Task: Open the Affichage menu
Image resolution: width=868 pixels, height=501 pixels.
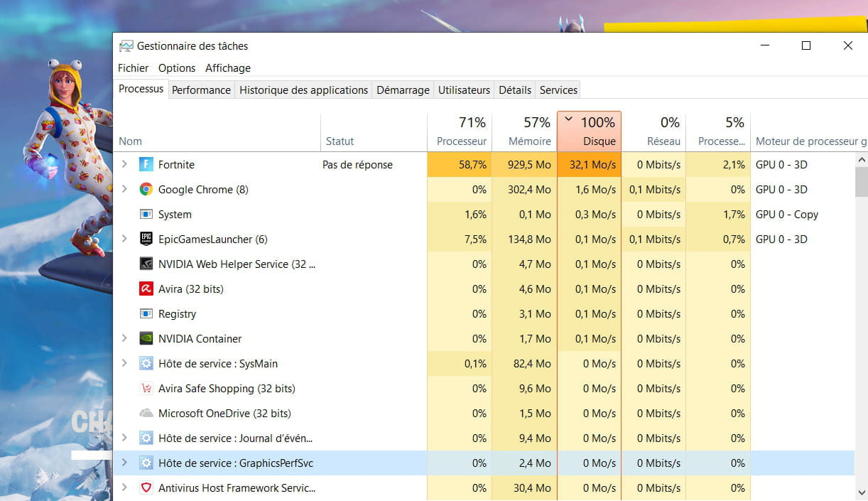Action: 228,68
